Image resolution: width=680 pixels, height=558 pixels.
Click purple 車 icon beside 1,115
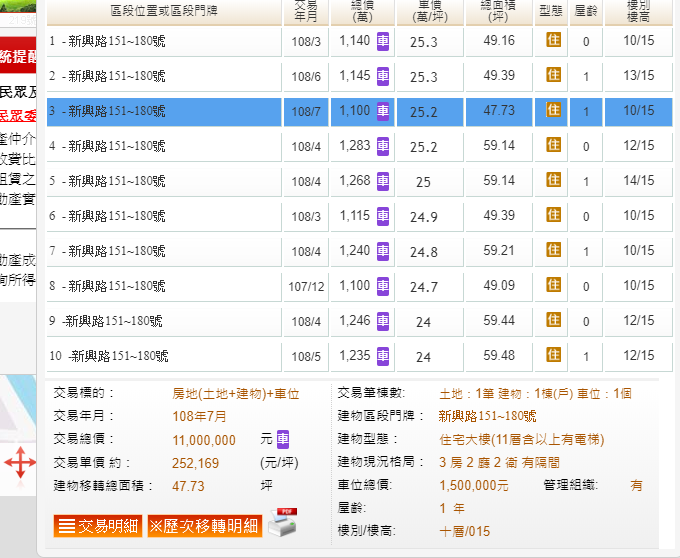point(382,216)
